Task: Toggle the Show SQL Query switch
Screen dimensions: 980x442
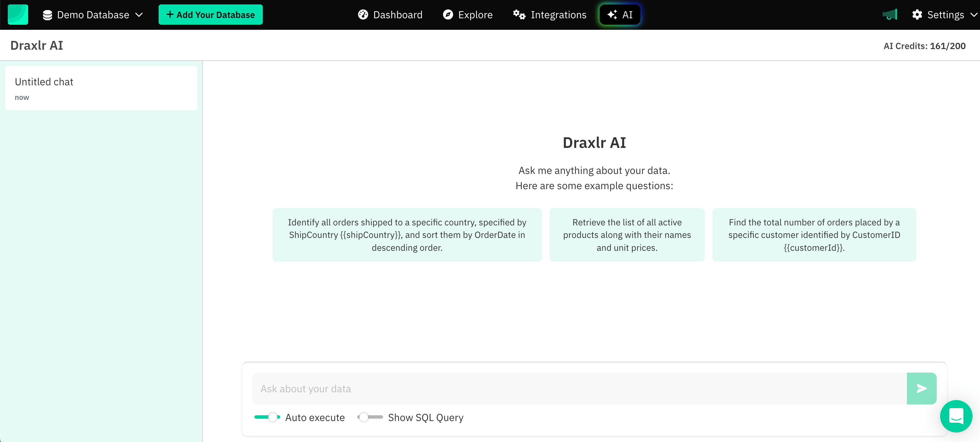Action: click(x=370, y=417)
